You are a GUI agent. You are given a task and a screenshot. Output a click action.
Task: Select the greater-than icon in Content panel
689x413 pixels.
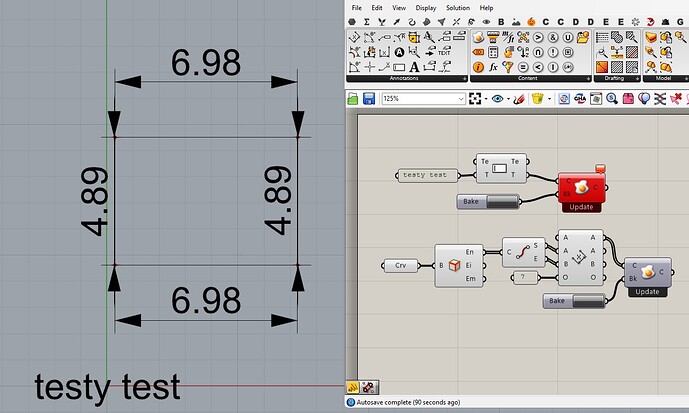coord(538,37)
